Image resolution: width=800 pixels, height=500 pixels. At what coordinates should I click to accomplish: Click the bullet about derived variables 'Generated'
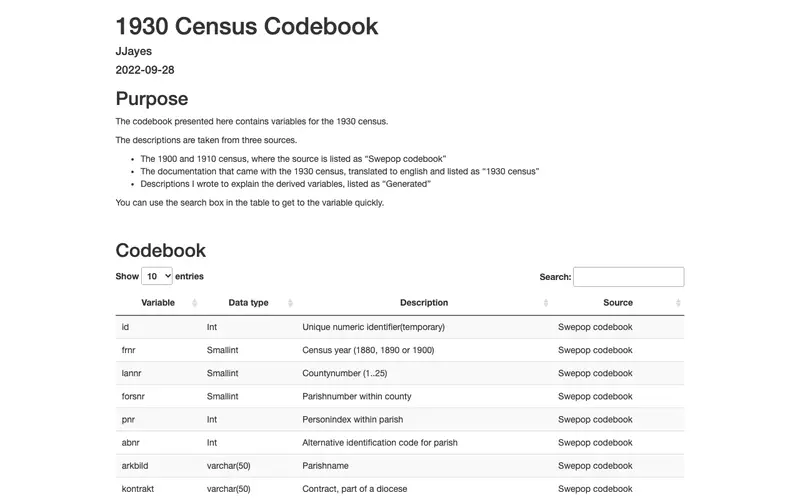click(286, 184)
